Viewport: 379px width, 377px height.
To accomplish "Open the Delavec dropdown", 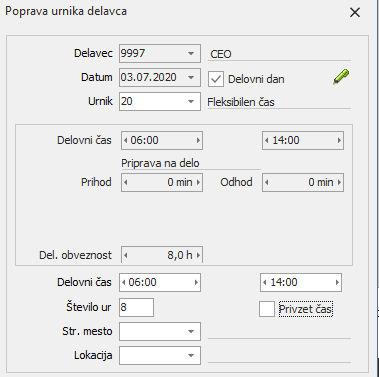I will tap(191, 53).
